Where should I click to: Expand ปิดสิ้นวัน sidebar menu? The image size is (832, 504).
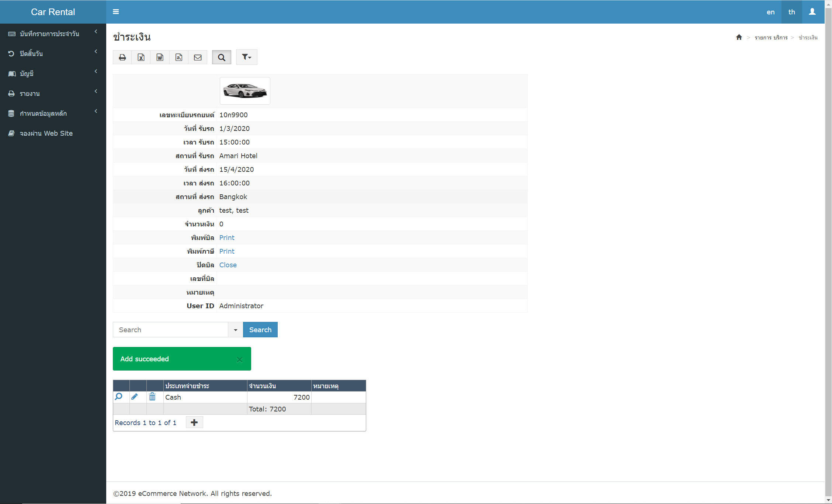tap(53, 53)
